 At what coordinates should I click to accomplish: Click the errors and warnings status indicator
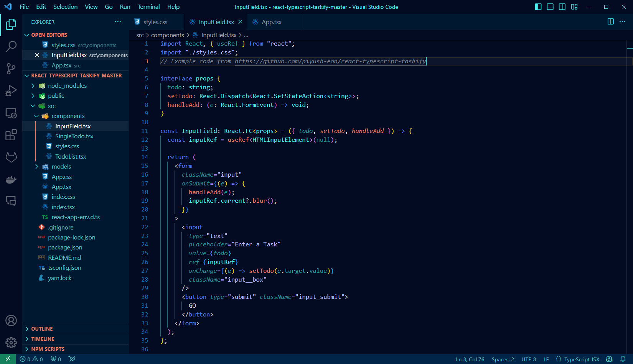[x=31, y=359]
